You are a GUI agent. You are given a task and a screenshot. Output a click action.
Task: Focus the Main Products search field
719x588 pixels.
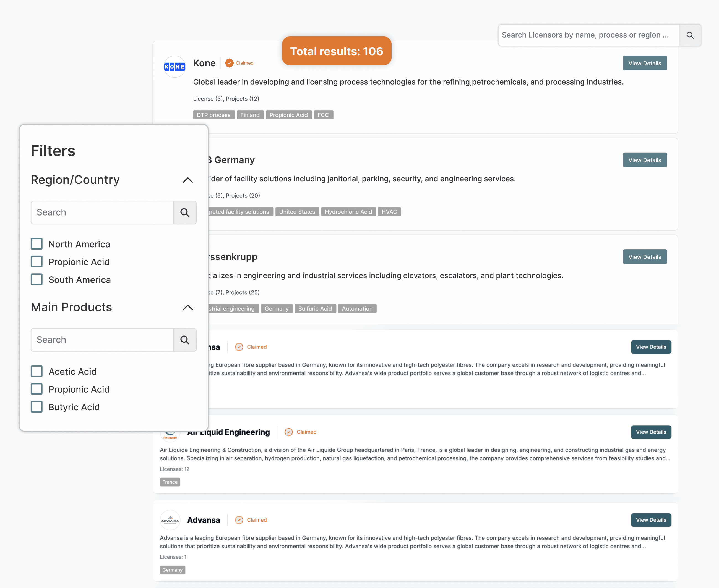102,340
